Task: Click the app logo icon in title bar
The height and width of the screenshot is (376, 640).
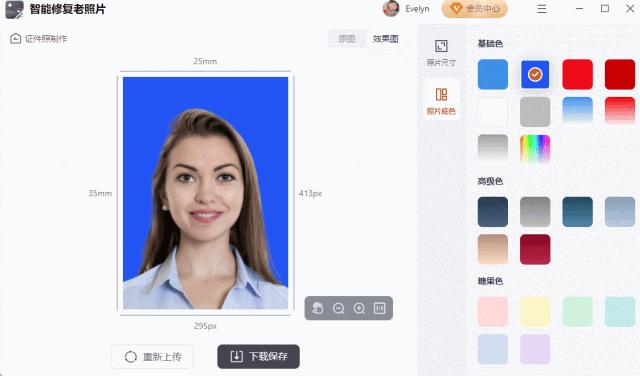Action: pyautogui.click(x=14, y=9)
